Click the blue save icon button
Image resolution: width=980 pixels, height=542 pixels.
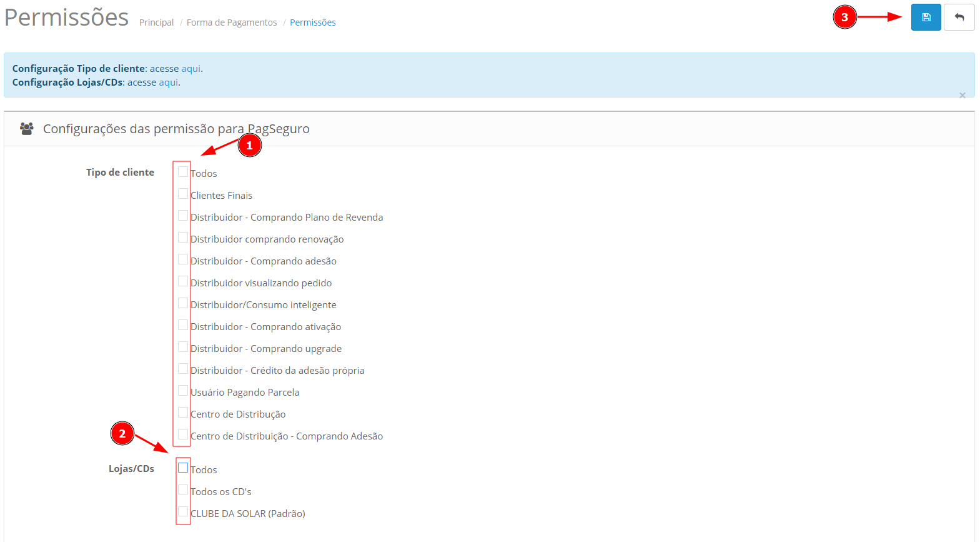[x=926, y=18]
